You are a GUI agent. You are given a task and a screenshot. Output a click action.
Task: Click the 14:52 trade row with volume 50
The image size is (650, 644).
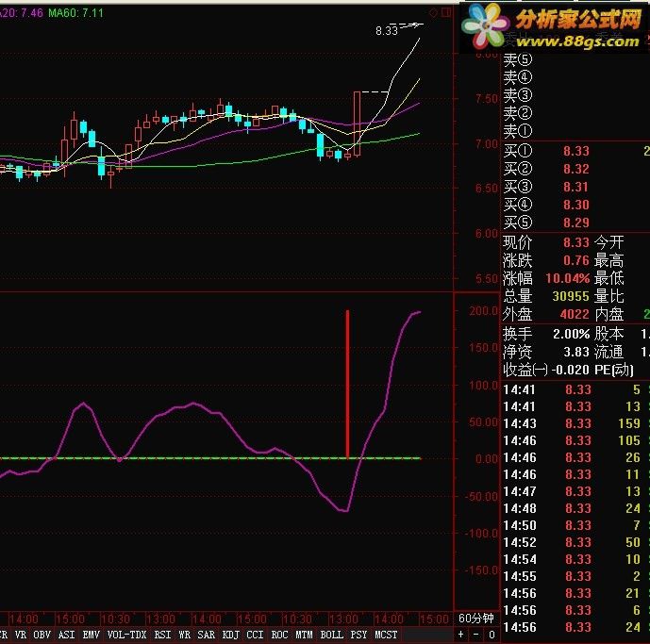[576, 542]
